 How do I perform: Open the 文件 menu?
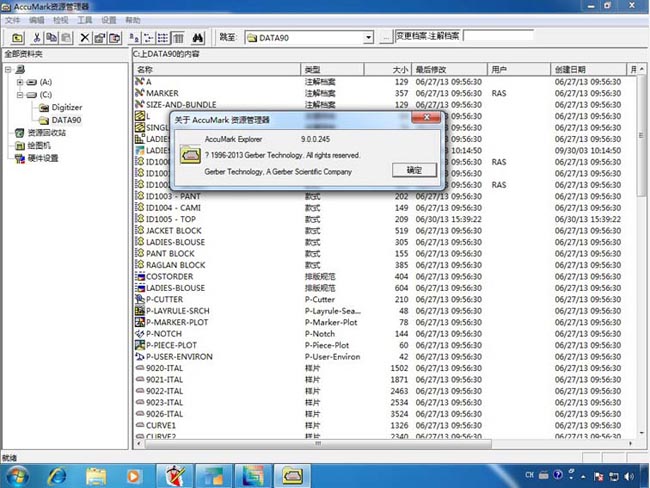click(12, 20)
